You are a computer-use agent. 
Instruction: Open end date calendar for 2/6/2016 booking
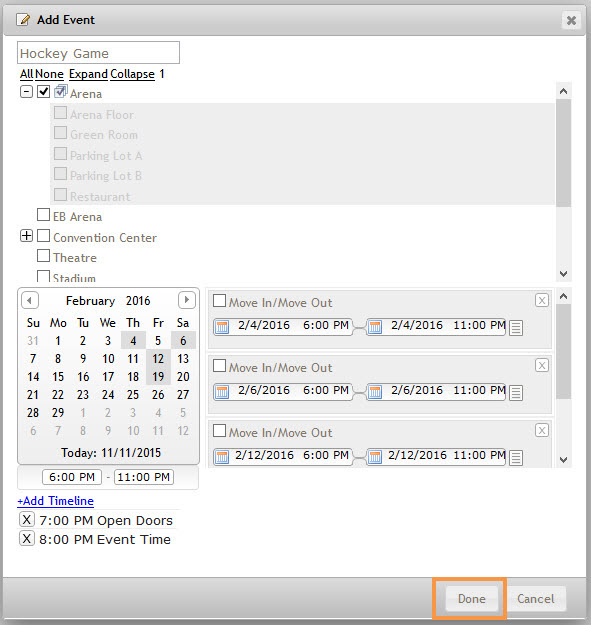point(375,392)
